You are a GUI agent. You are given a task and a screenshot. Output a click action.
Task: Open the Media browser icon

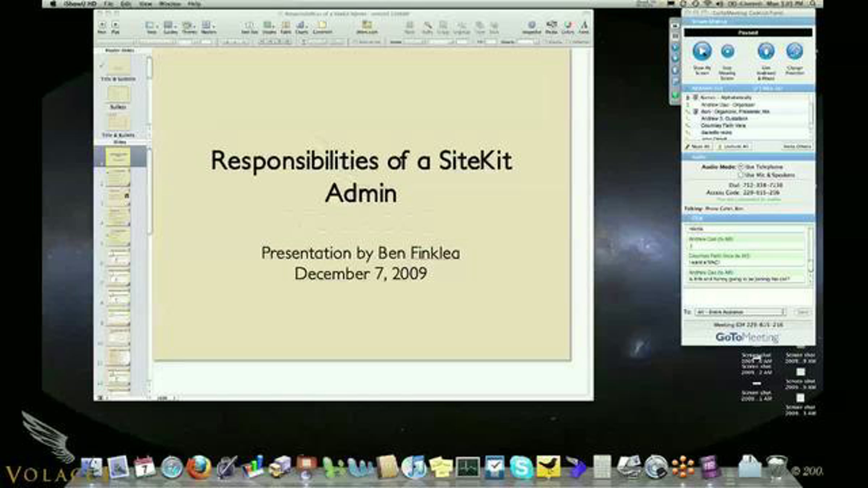click(x=551, y=25)
